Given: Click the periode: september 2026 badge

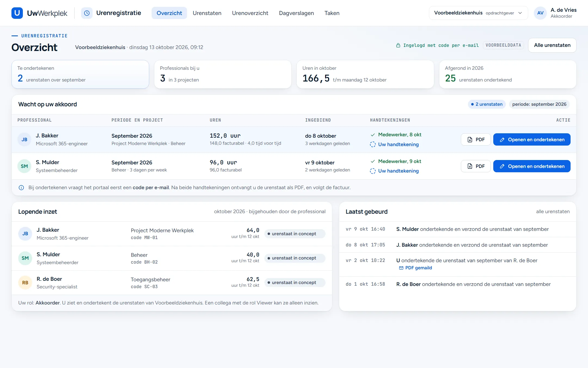Looking at the screenshot, I should click(539, 104).
